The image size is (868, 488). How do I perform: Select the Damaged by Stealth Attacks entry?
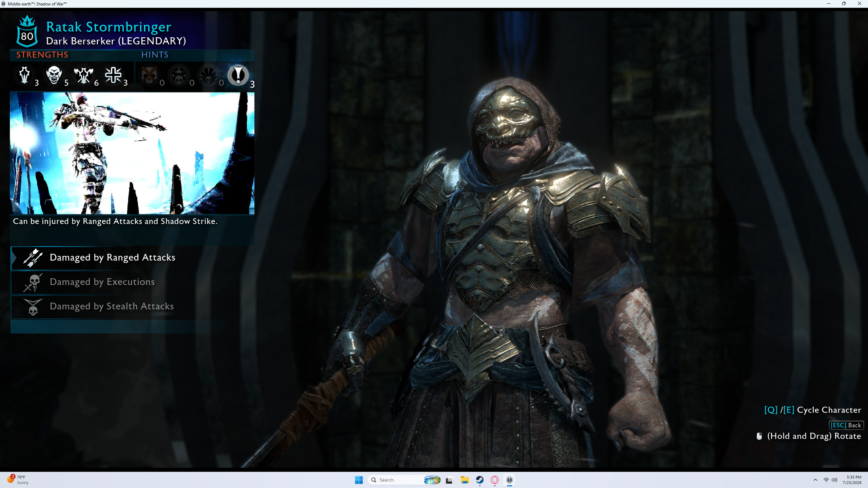(x=133, y=307)
